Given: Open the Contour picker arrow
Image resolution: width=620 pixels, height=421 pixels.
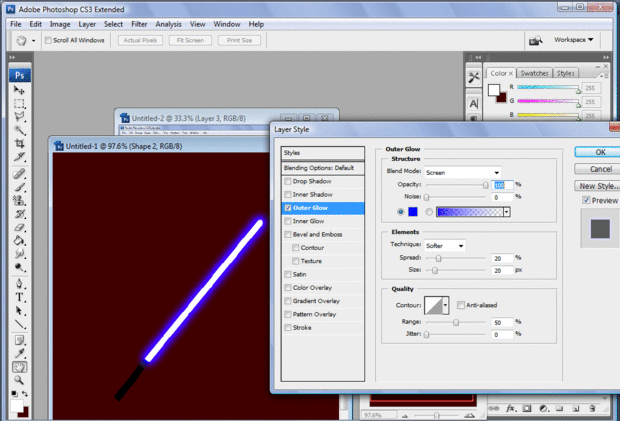Looking at the screenshot, I should click(x=446, y=305).
